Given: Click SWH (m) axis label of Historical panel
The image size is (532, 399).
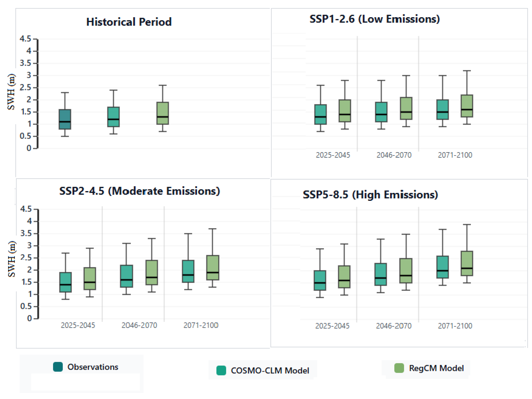Looking at the screenshot, I should [11, 92].
